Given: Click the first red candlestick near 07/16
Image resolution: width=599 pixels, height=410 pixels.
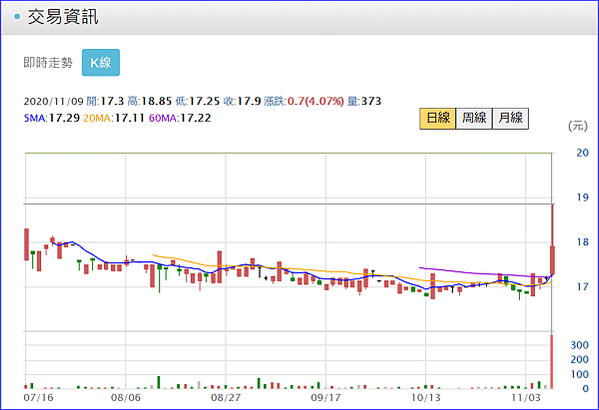Looking at the screenshot, I should click(x=26, y=245).
